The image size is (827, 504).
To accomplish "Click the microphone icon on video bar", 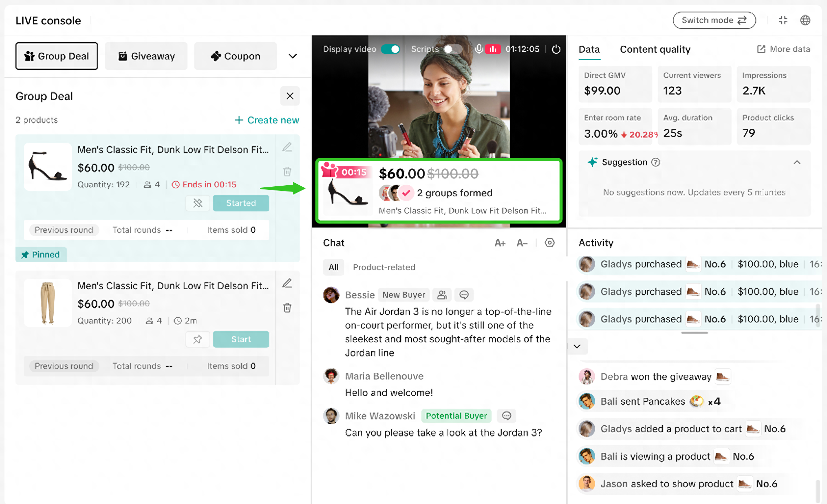I will click(x=479, y=49).
